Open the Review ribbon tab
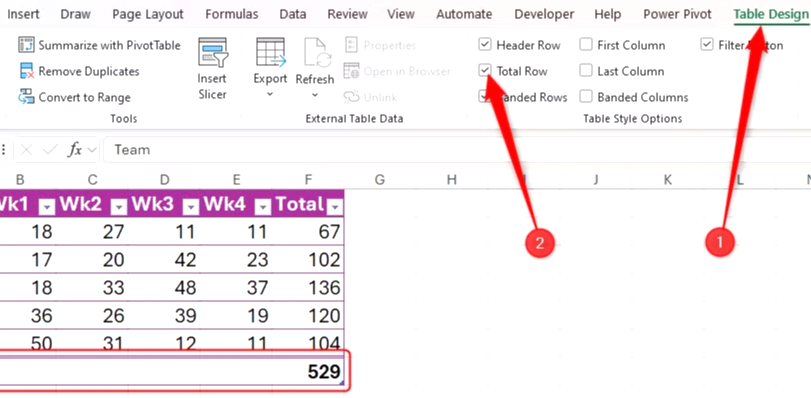This screenshot has width=811, height=398. coord(348,14)
